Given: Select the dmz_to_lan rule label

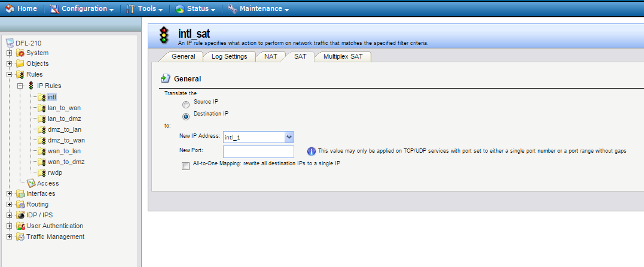Looking at the screenshot, I should 65,129.
